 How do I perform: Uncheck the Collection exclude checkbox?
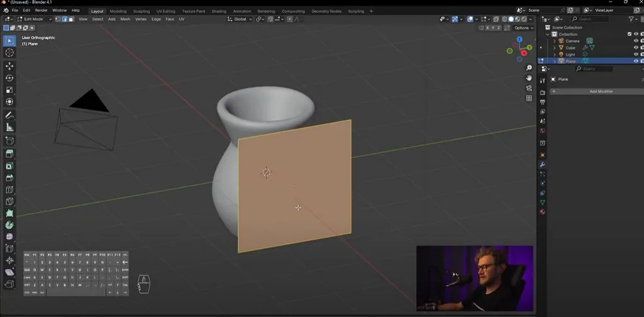(629, 34)
